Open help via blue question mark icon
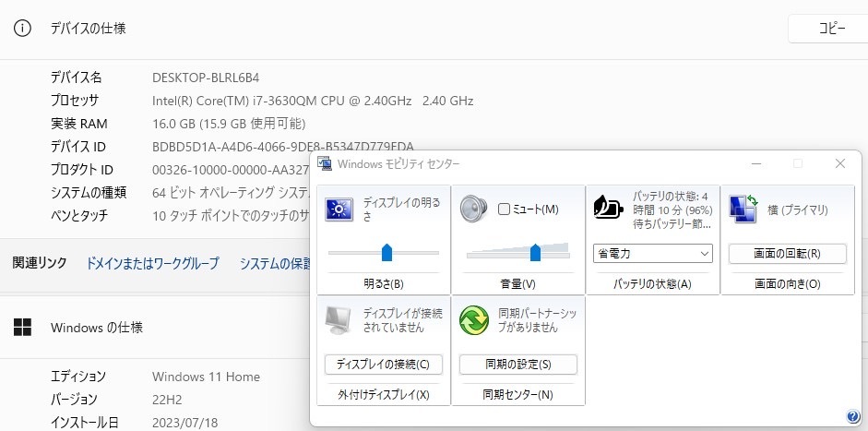868x431 pixels. tap(852, 416)
